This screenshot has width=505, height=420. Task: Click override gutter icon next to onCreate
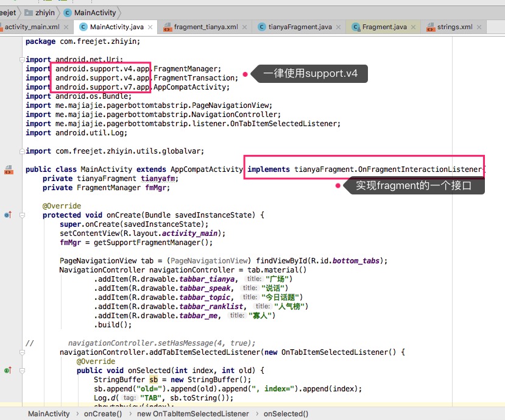click(8, 215)
